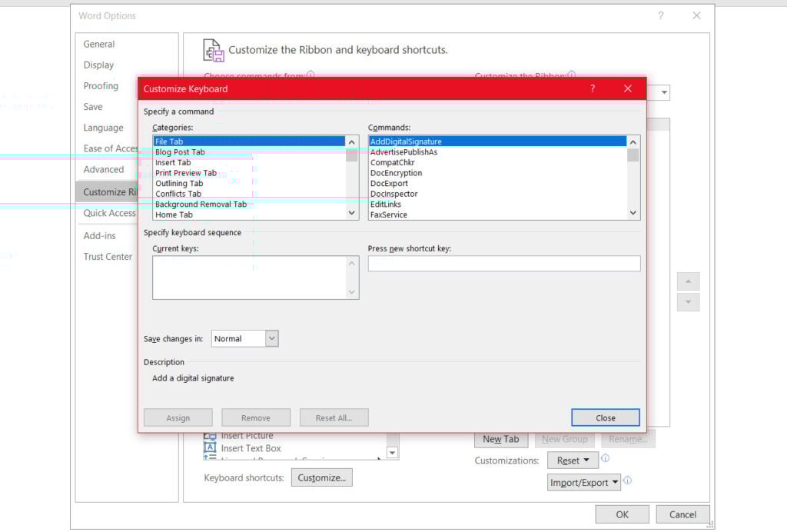Click the Customize Keyboard help question mark

point(593,89)
